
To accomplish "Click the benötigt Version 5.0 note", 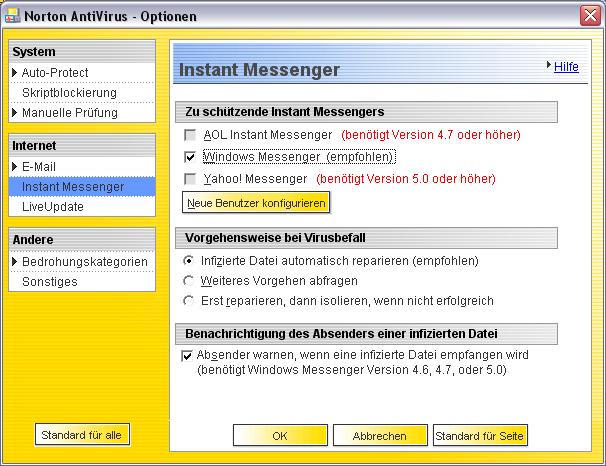I will click(406, 179).
